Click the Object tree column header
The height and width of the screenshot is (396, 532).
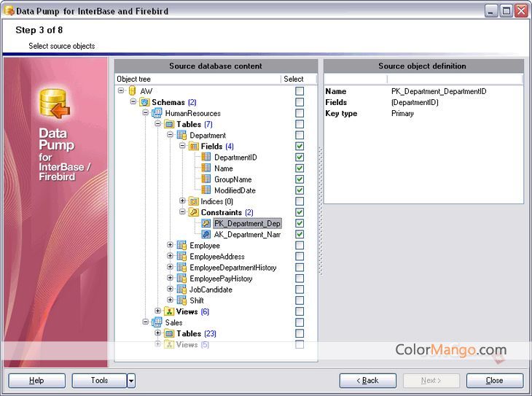tap(197, 79)
